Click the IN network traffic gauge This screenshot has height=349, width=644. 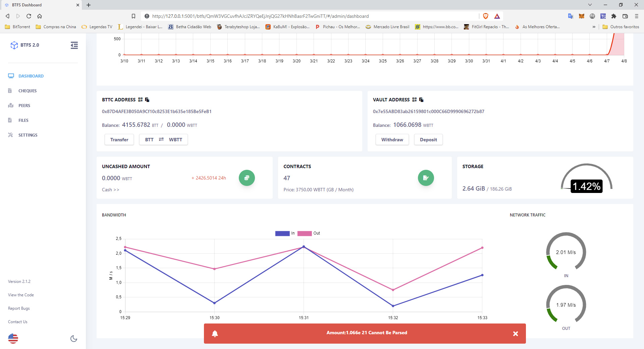point(566,252)
